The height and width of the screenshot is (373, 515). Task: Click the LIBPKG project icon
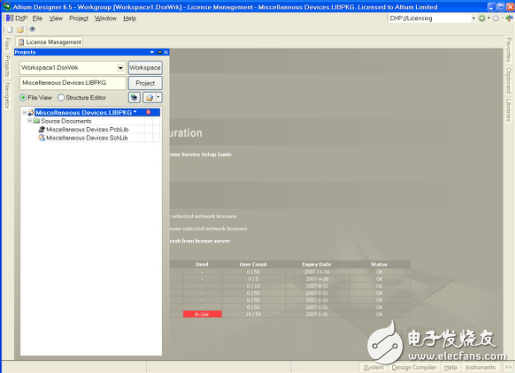coord(31,113)
